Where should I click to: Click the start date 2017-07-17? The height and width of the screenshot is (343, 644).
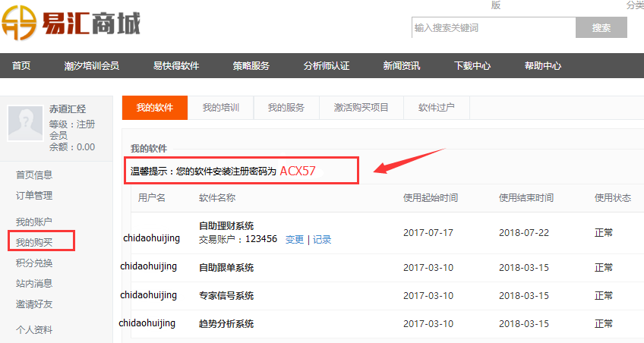pos(428,233)
